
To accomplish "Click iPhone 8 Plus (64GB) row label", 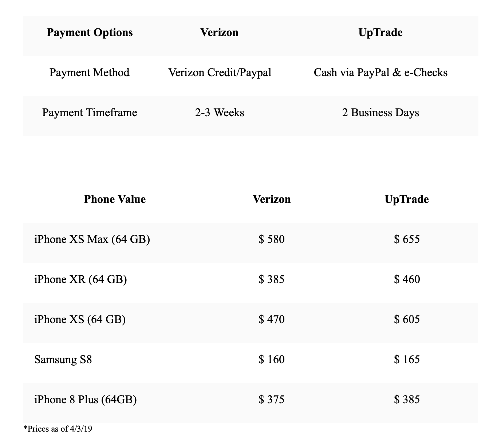I will tap(86, 400).
